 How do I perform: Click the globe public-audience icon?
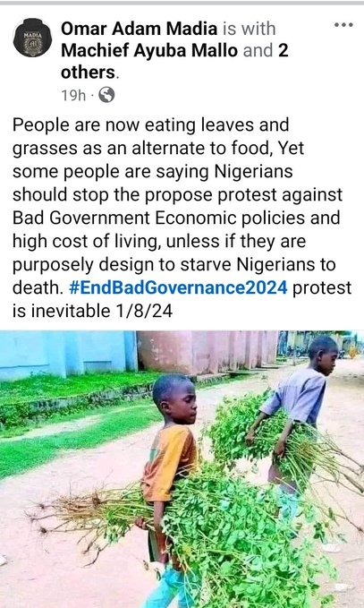pos(106,95)
